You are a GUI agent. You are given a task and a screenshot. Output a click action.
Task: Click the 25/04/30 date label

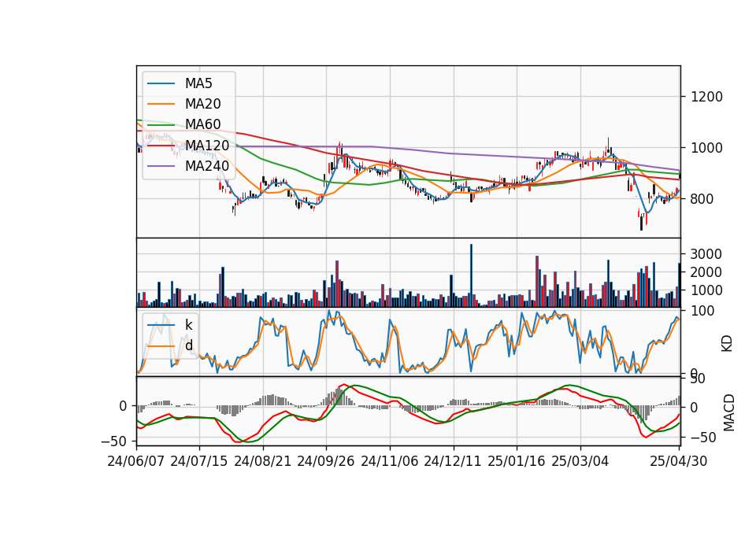coord(679,461)
